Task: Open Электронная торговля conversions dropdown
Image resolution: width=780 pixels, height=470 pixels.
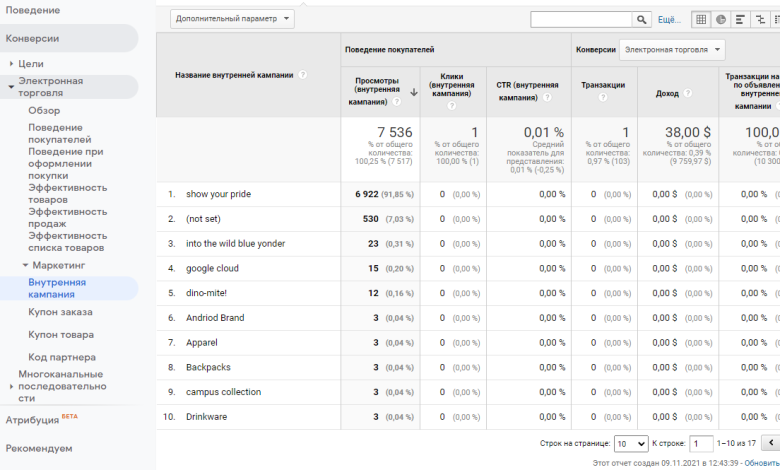Action: point(671,49)
